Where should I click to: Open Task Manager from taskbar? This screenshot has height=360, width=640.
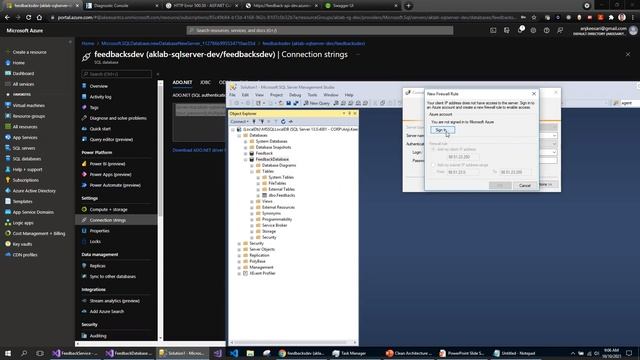[x=349, y=353]
